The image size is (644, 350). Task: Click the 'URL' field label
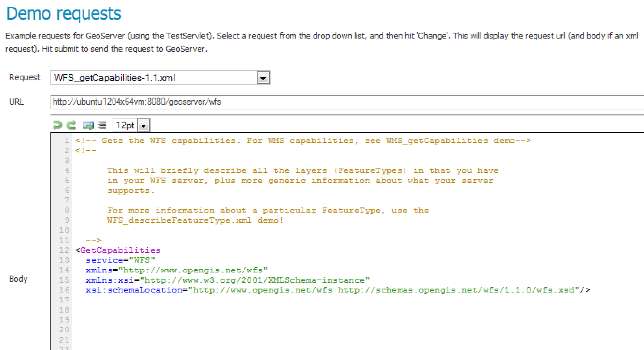coord(16,102)
